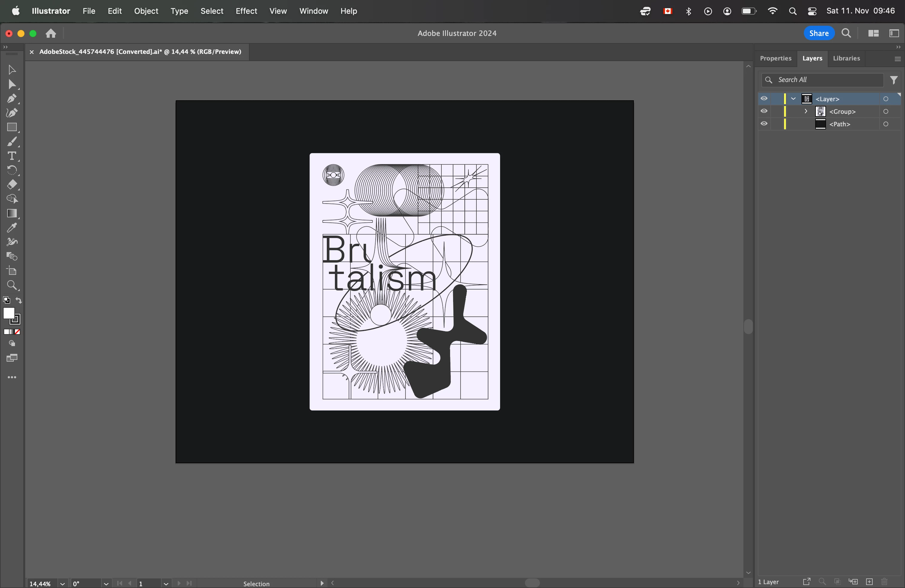Hide the <Group> layer item
This screenshot has height=588, width=905.
pos(763,111)
